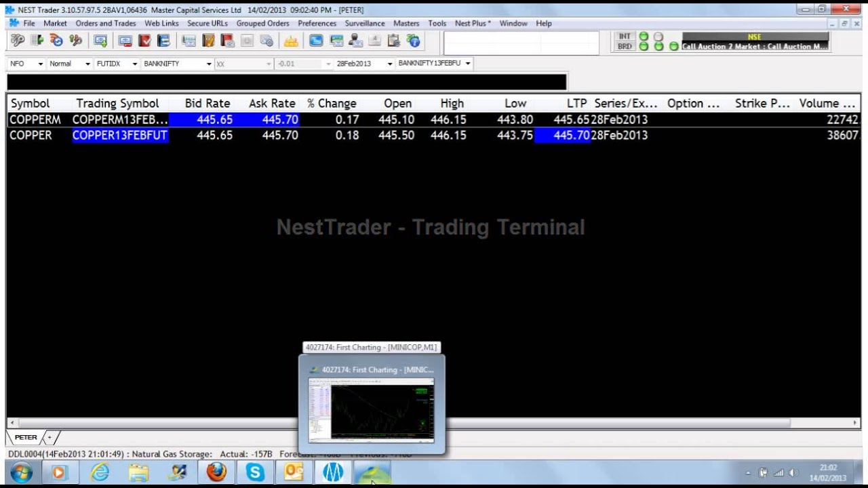Click the teal window panel toolbar icon
The image size is (868, 488).
[x=336, y=41]
